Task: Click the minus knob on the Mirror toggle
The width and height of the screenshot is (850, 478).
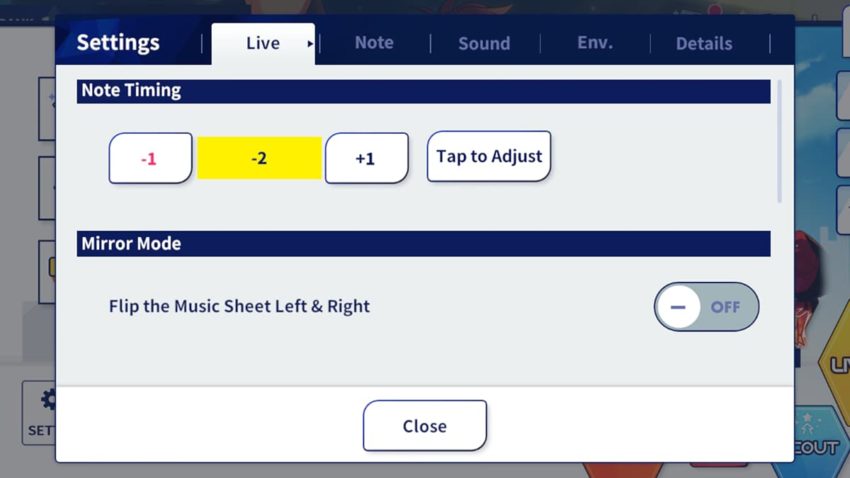Action: coord(678,307)
